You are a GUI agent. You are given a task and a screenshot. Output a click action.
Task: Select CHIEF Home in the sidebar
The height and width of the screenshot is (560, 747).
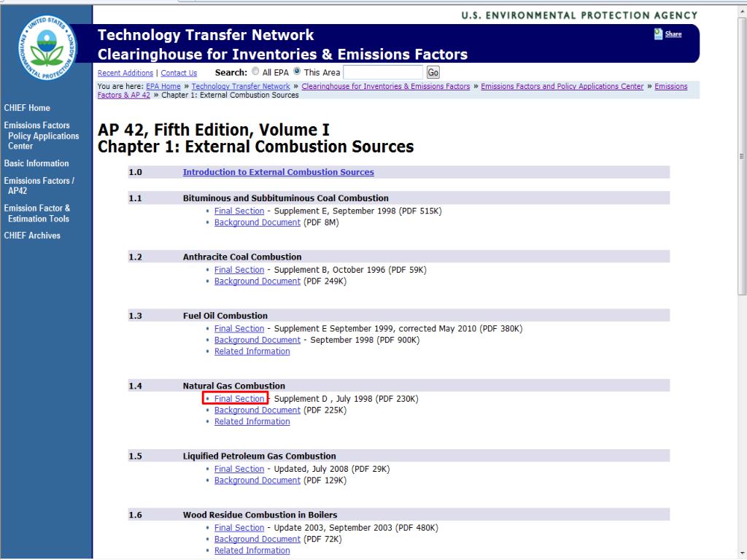click(27, 108)
